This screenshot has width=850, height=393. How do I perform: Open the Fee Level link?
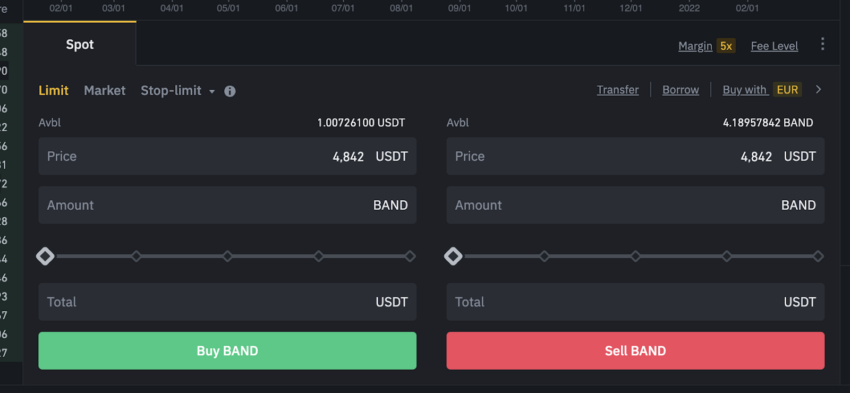coord(774,47)
